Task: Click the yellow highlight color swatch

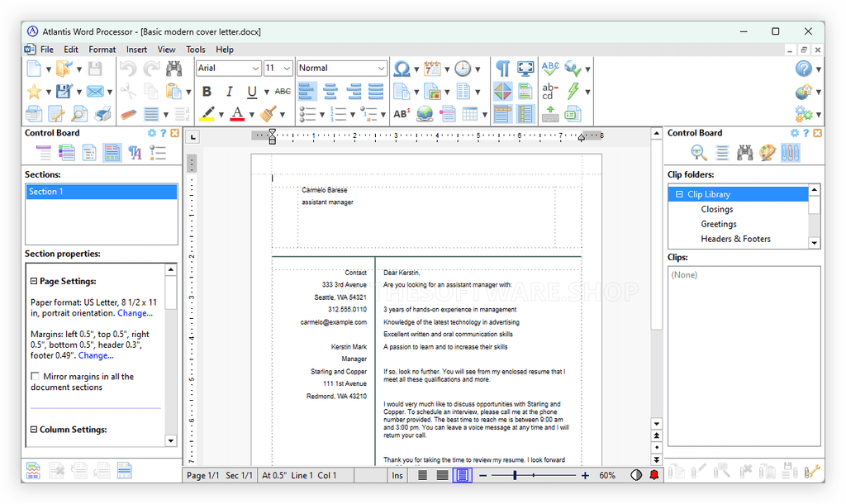Action: [207, 114]
